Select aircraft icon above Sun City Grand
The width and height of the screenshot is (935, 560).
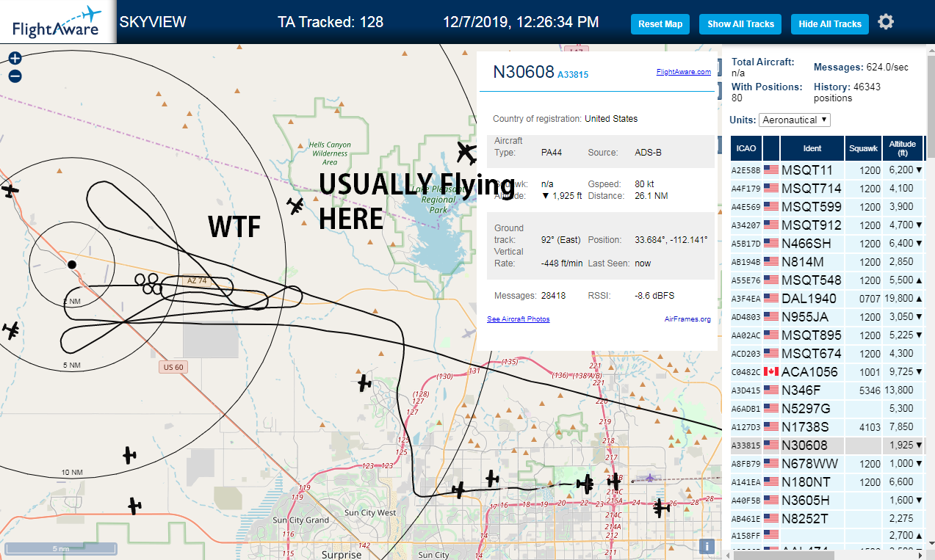pos(134,506)
